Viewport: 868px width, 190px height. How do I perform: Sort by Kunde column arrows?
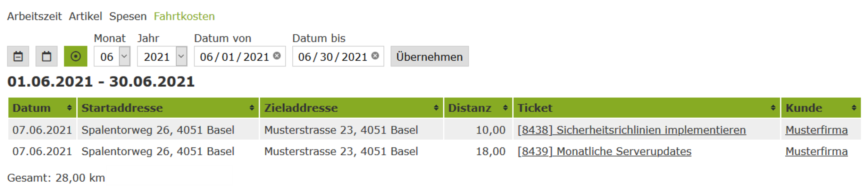click(x=854, y=108)
